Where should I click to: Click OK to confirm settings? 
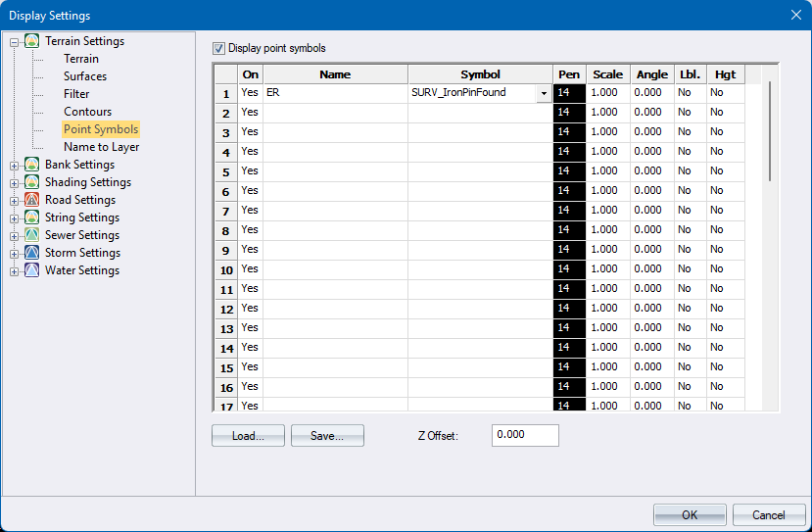[690, 515]
